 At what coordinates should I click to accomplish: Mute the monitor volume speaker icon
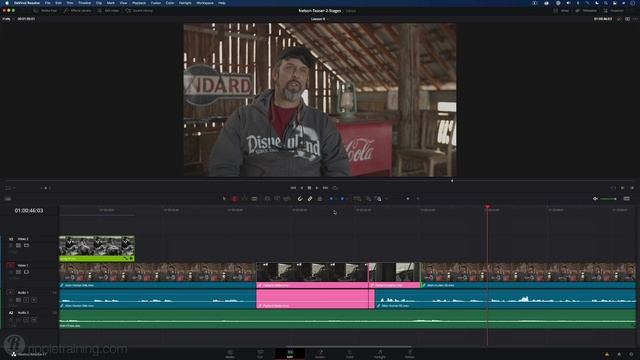click(595, 199)
